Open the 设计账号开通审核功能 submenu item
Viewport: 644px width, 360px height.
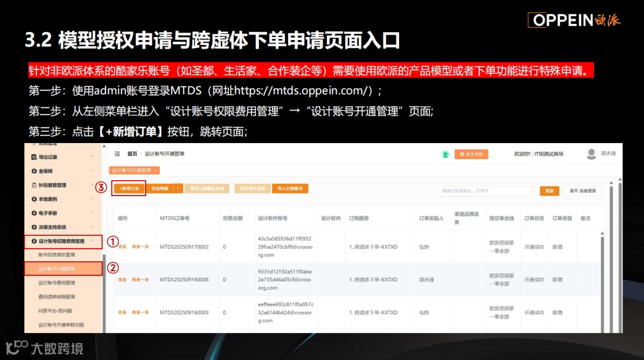click(61, 325)
